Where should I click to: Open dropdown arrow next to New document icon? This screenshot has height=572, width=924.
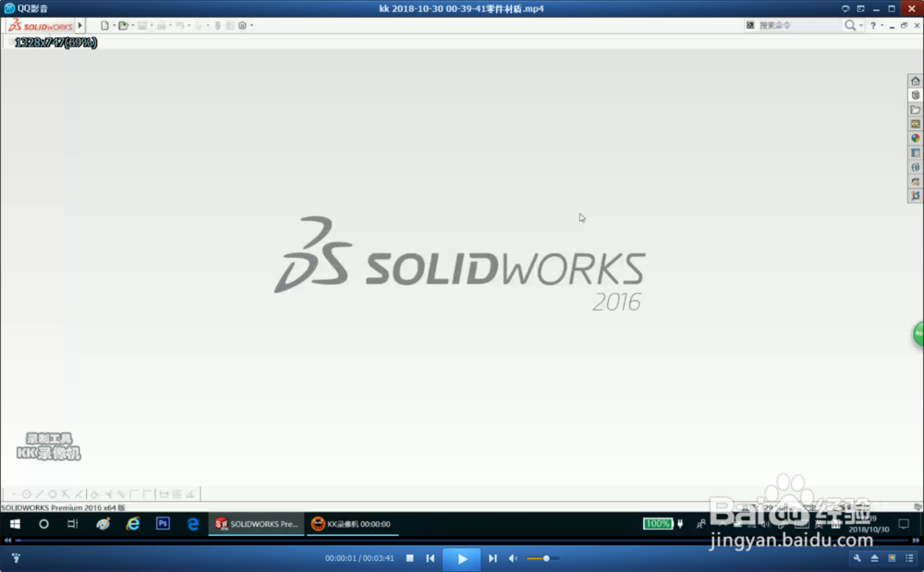click(x=114, y=25)
